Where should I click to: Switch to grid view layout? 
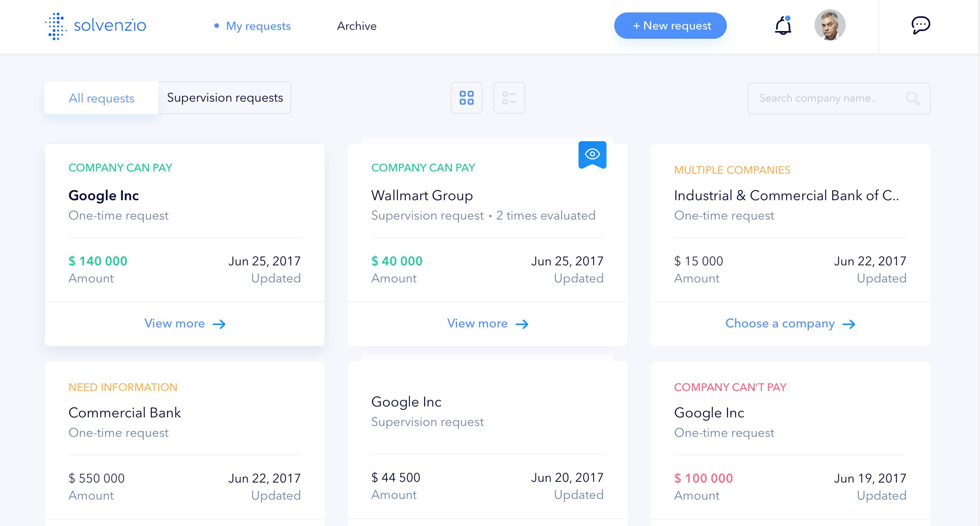466,98
